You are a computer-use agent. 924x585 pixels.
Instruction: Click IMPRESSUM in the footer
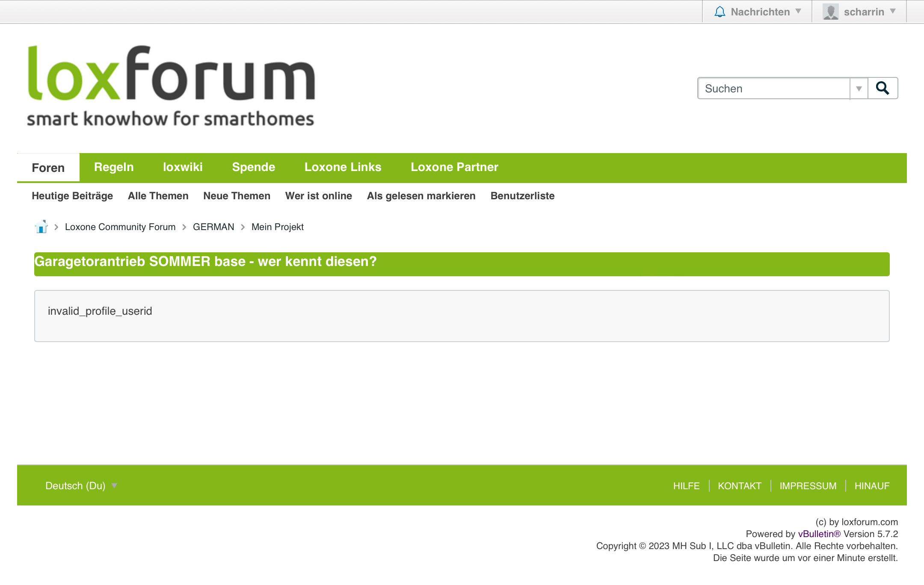(x=808, y=486)
